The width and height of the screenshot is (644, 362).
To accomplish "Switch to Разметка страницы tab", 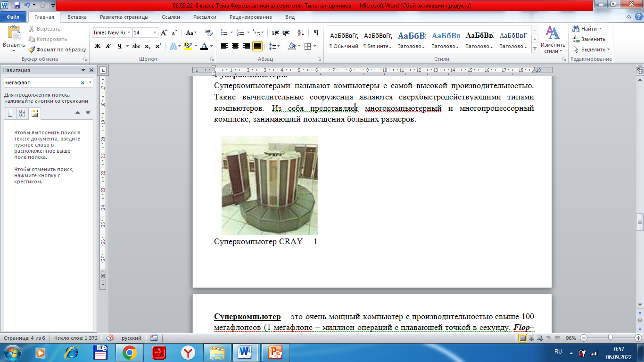I will tap(124, 17).
